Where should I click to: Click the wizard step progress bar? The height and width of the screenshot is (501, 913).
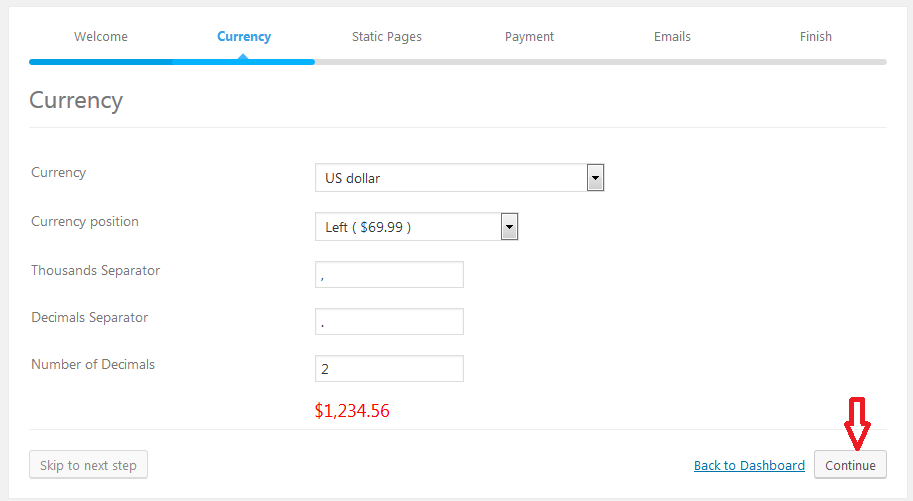point(457,62)
